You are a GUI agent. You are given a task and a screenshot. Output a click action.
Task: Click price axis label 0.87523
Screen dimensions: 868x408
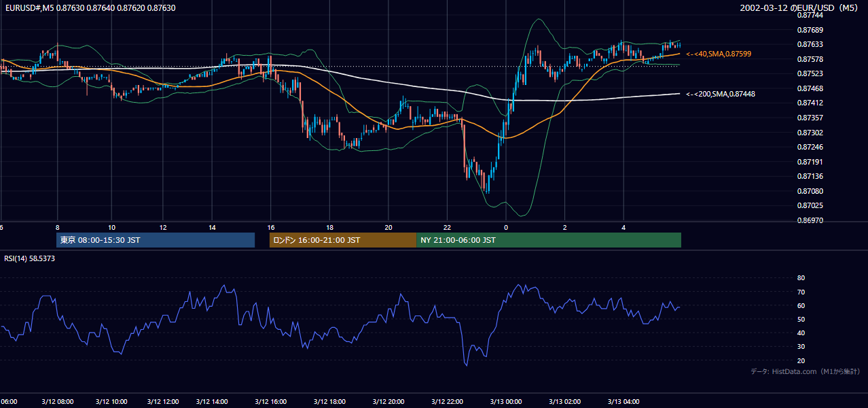click(x=810, y=74)
